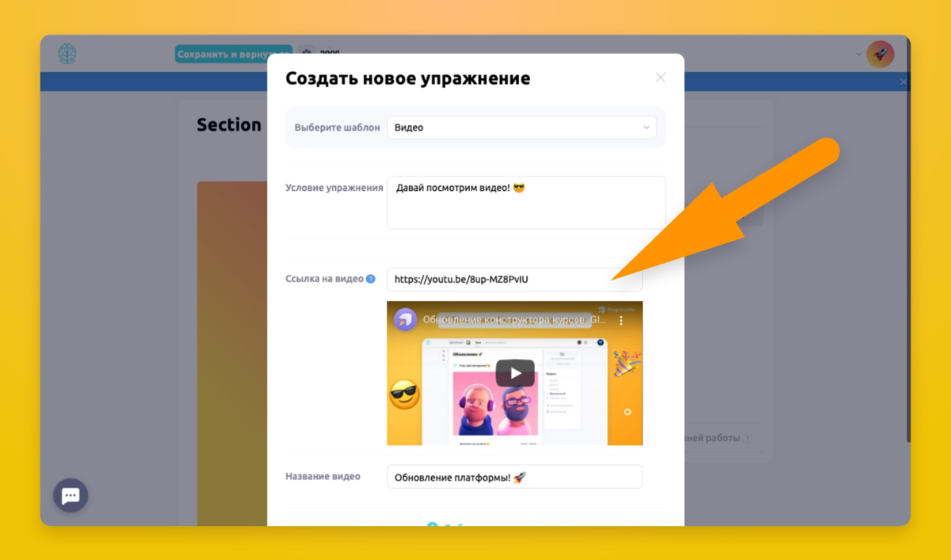Click the video link input field
Image resolution: width=951 pixels, height=560 pixels.
click(x=514, y=279)
